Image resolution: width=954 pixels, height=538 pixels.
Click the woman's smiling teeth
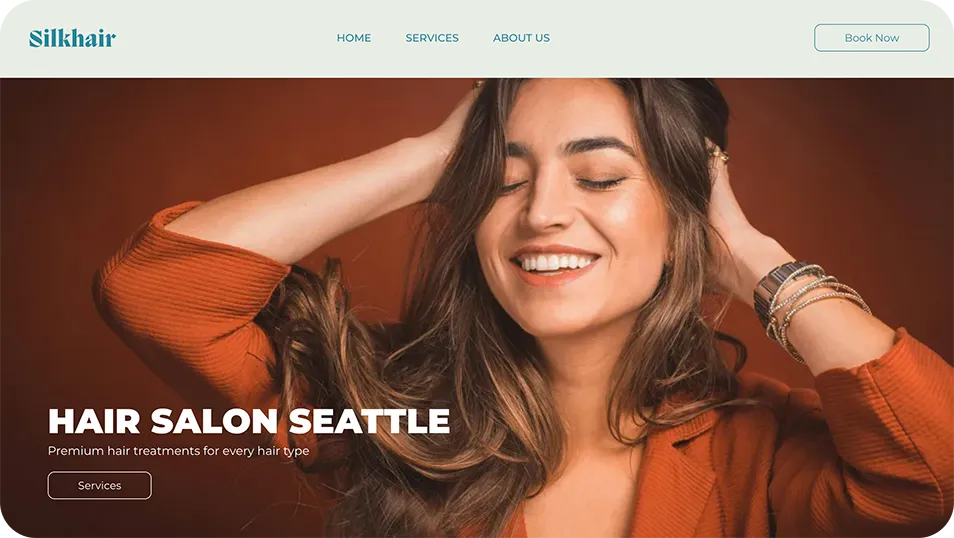coord(556,263)
